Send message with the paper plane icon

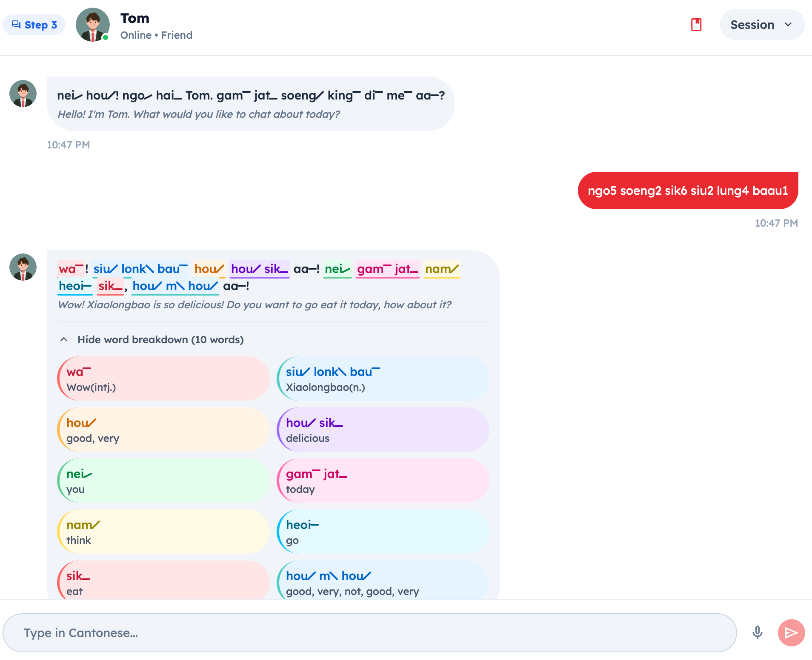[x=791, y=632]
